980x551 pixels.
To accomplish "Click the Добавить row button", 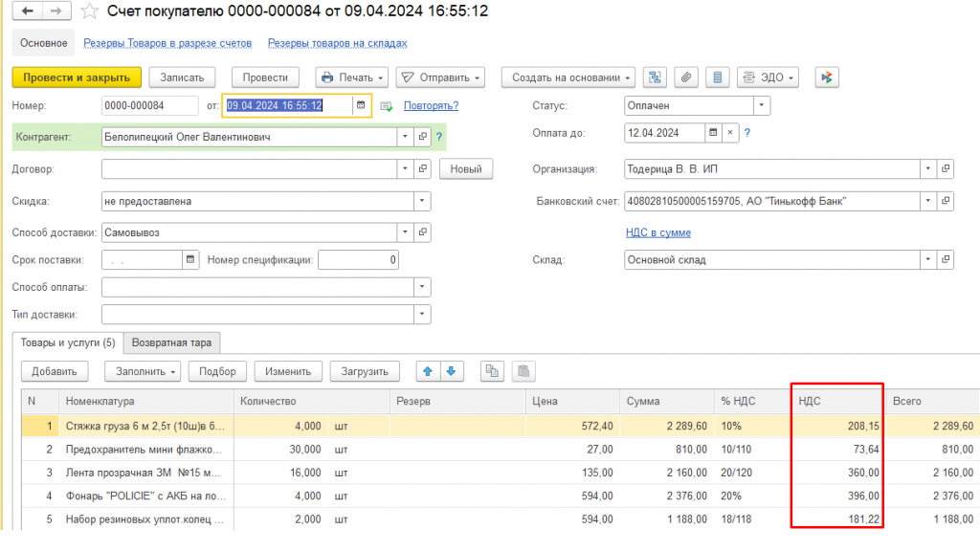I will coord(55,371).
